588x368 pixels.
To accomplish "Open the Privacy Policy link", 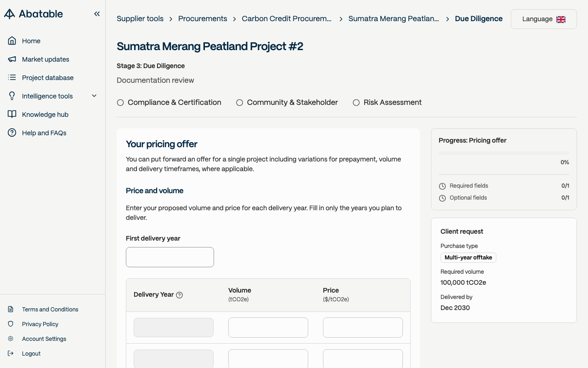I will tap(40, 324).
